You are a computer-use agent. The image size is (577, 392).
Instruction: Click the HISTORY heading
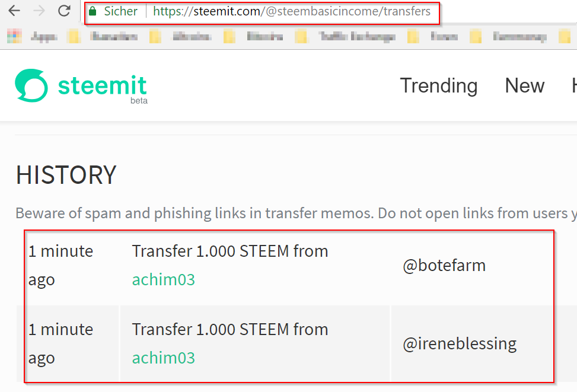pyautogui.click(x=66, y=175)
